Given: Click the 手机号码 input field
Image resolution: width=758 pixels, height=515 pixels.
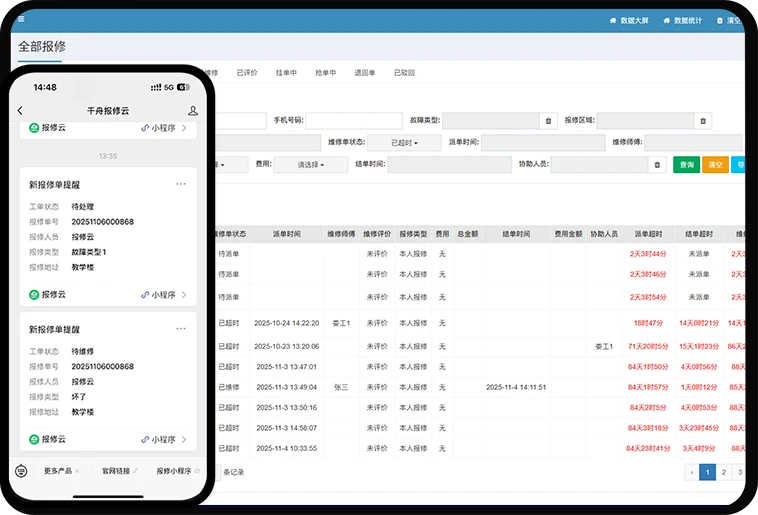Looking at the screenshot, I should [x=353, y=121].
